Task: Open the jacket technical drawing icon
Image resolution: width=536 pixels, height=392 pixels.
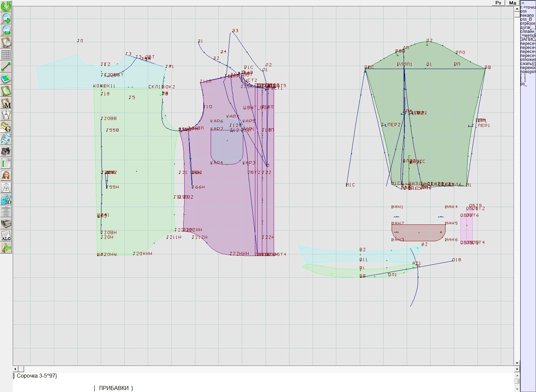Action: (6, 187)
